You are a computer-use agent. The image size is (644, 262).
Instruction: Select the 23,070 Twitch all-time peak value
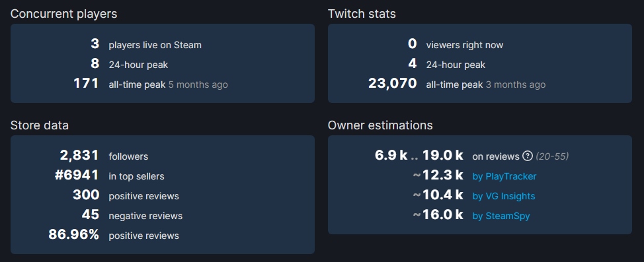(x=392, y=84)
